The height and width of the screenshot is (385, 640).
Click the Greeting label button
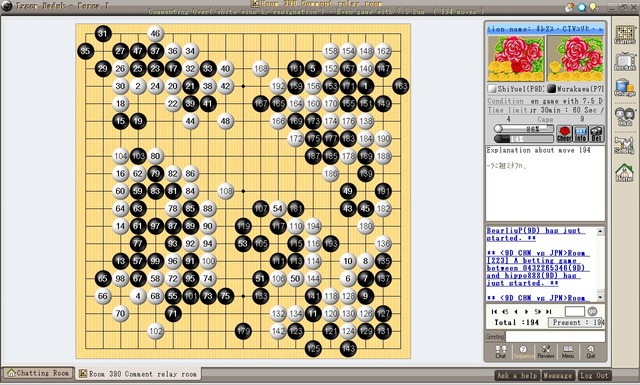[x=495, y=337]
